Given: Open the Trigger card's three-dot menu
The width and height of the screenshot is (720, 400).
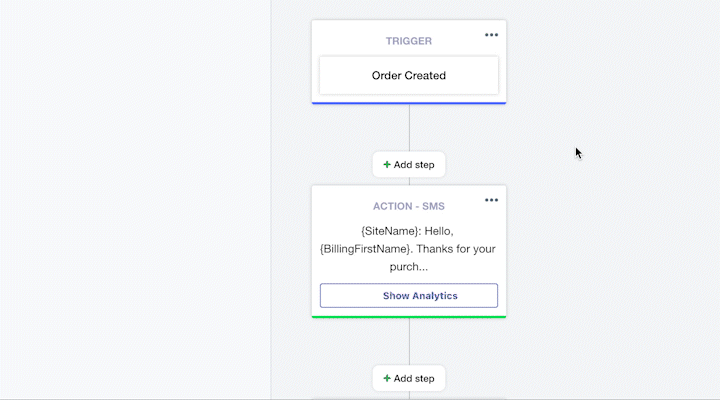Looking at the screenshot, I should pos(491,35).
